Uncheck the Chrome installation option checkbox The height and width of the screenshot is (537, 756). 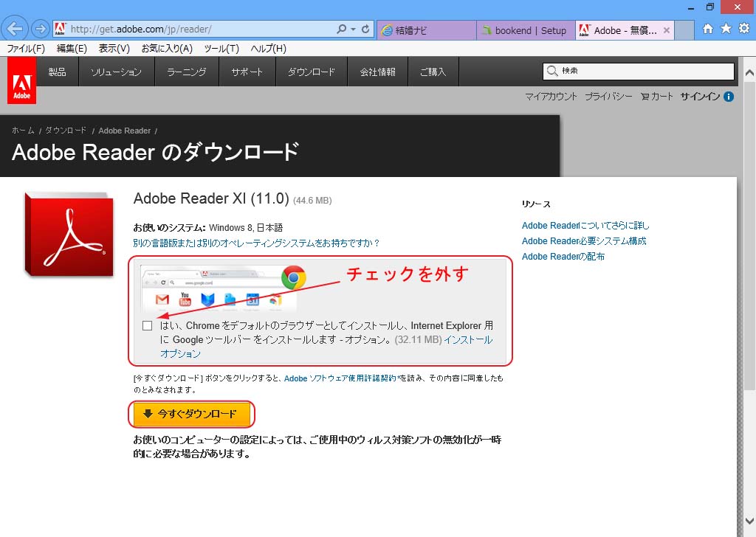click(147, 325)
